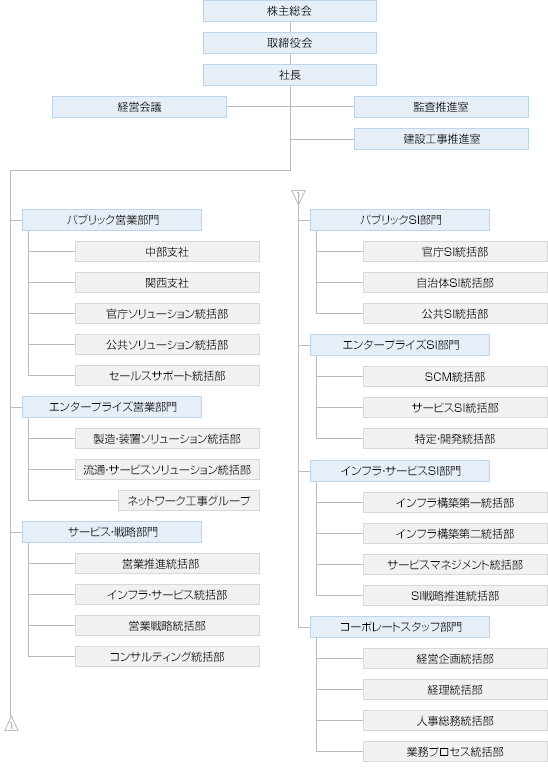Screen dimensions: 548x780
Task: Click the 中部支社 item
Action: (167, 252)
